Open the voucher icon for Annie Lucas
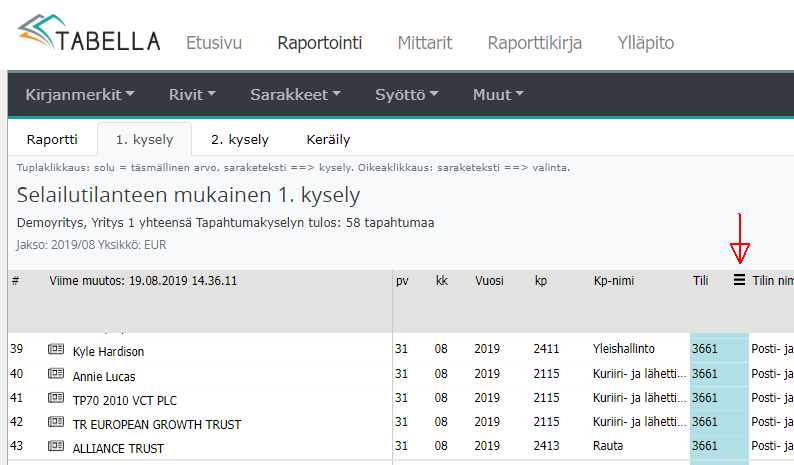Image resolution: width=794 pixels, height=465 pixels. [56, 375]
